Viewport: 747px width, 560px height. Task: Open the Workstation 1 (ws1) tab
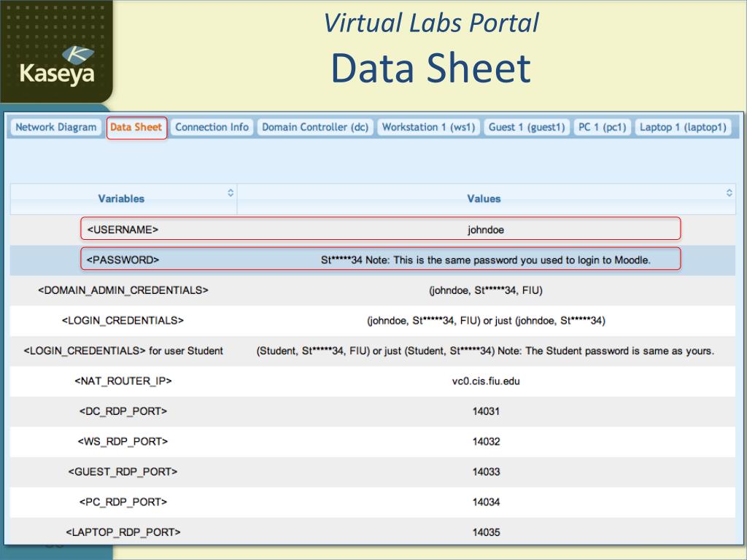tap(428, 127)
